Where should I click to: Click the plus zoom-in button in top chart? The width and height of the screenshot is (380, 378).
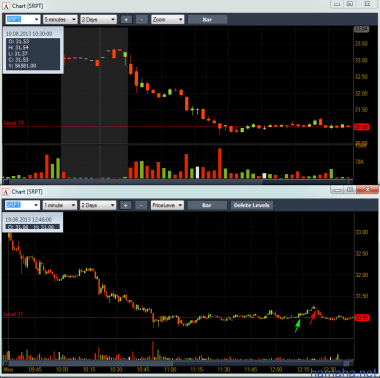pyautogui.click(x=126, y=20)
